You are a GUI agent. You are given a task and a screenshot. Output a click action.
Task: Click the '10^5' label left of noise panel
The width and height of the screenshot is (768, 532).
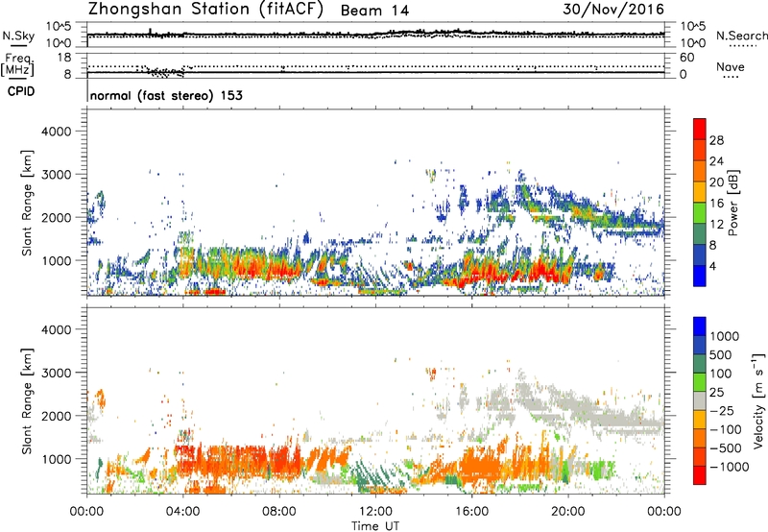pyautogui.click(x=59, y=26)
